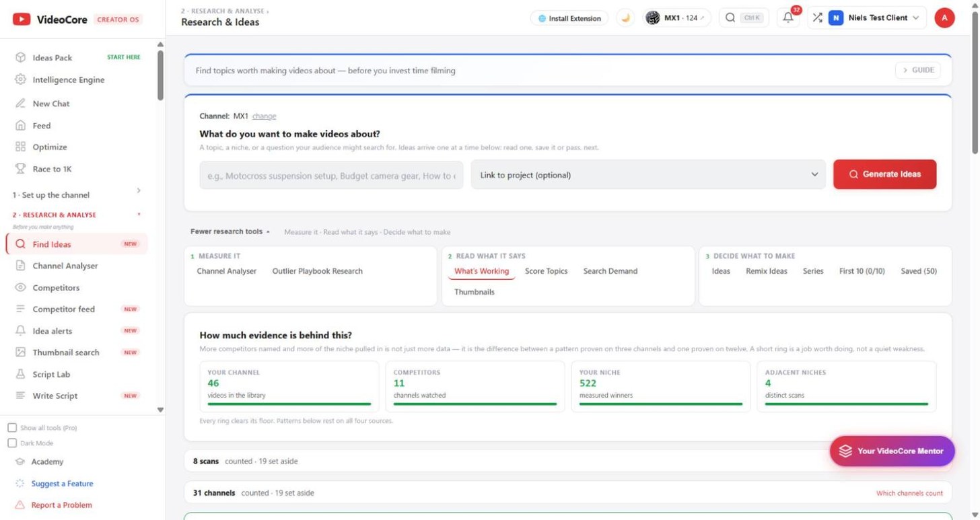The height and width of the screenshot is (520, 980).
Task: Open the Saved (50) tab
Action: (919, 271)
